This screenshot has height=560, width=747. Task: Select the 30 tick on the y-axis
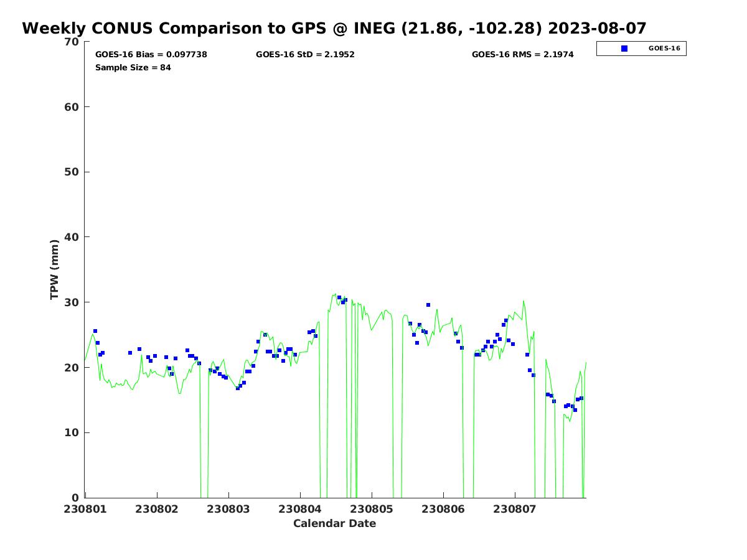point(72,302)
